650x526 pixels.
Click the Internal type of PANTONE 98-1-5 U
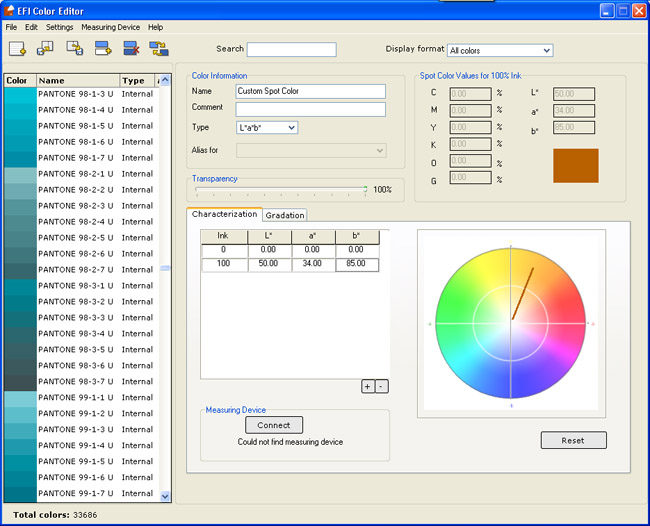[137, 126]
